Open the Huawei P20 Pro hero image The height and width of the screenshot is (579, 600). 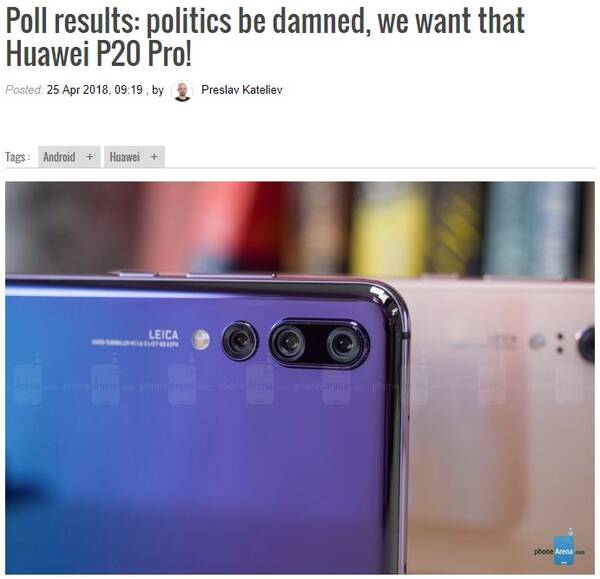click(x=300, y=378)
